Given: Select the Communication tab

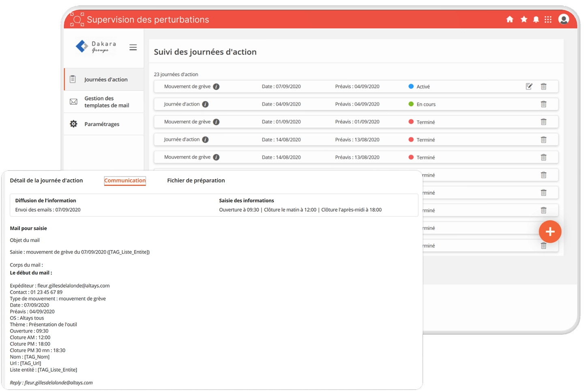Looking at the screenshot, I should 124,180.
